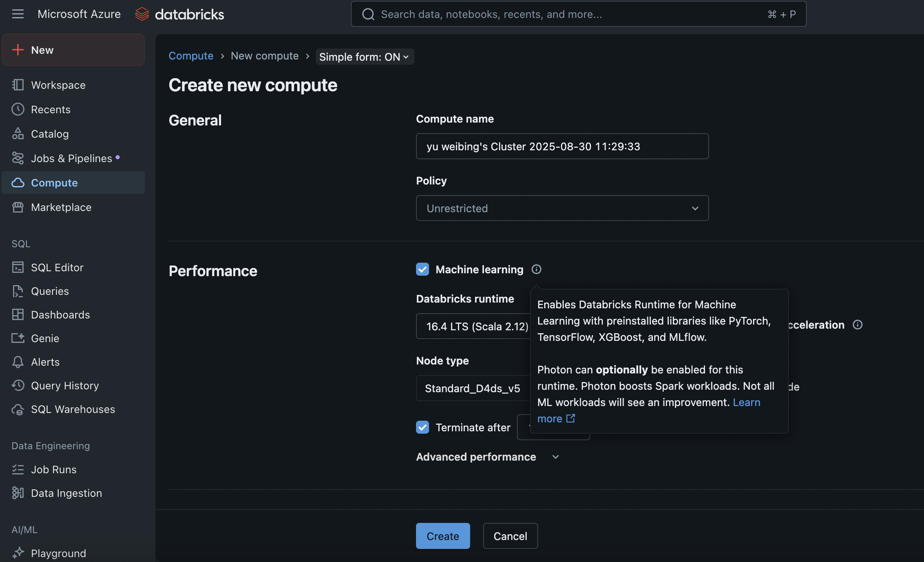Open Query History in the sidebar

point(73,385)
